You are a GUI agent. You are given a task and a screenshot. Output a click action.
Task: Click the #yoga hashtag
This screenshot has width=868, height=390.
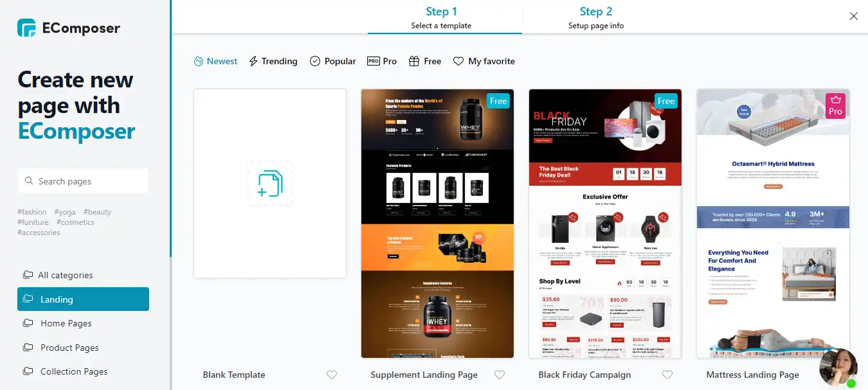(x=65, y=212)
